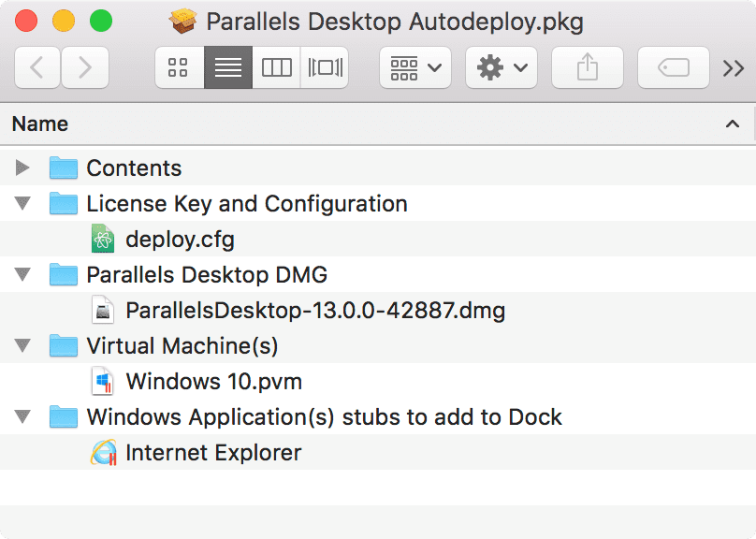Click the Parallels Desktop Autodeploy.pkg window title
The width and height of the screenshot is (756, 539).
tap(395, 22)
